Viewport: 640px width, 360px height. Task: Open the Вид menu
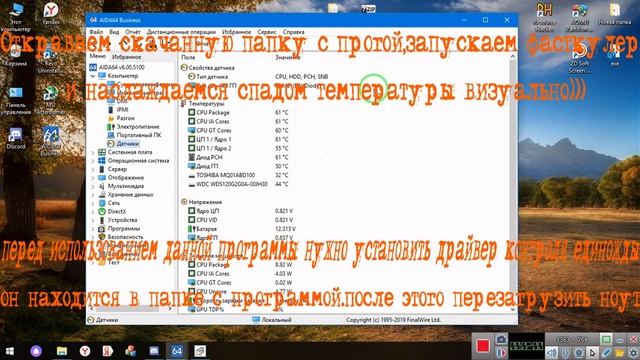coord(114,32)
